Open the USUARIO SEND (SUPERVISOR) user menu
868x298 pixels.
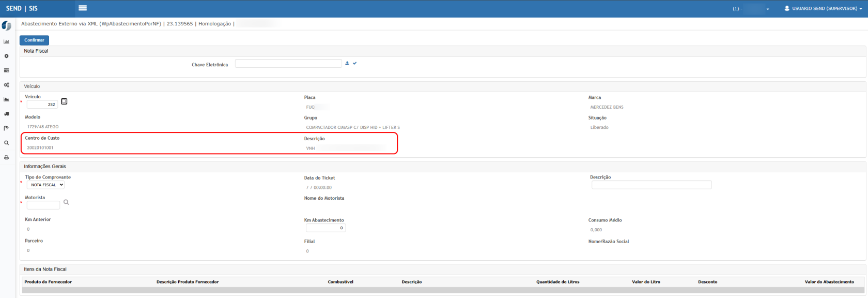(x=823, y=8)
